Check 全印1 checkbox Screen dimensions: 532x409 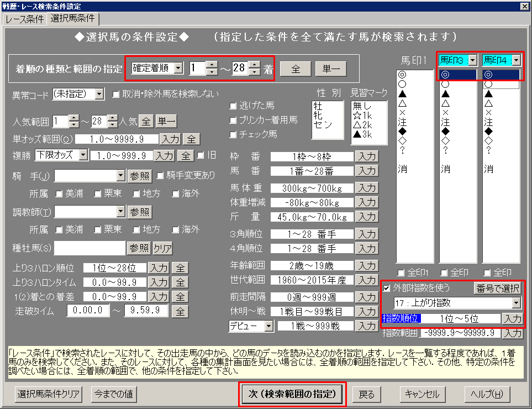tap(401, 272)
